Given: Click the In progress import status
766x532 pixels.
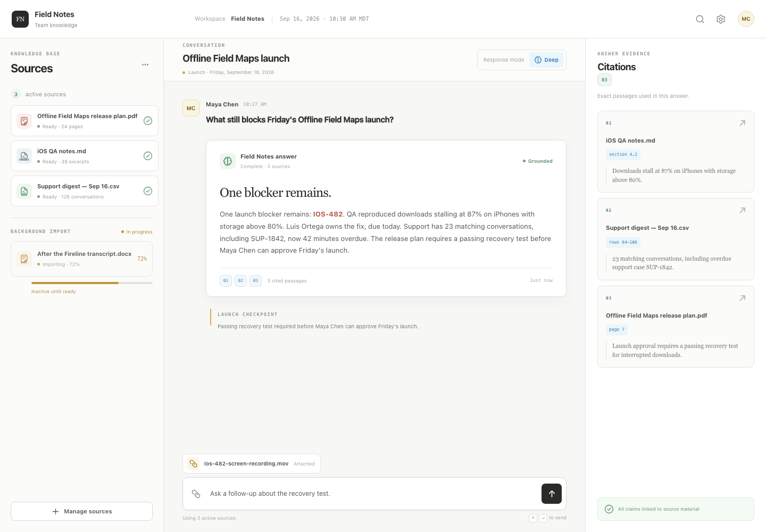Looking at the screenshot, I should click(x=137, y=232).
